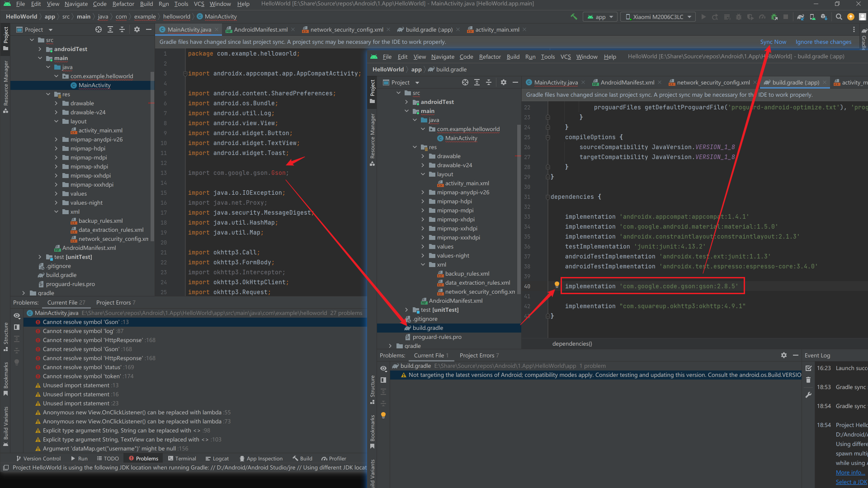
Task: Click Apply Changes and Restart Activity icon
Action: pyautogui.click(x=715, y=17)
